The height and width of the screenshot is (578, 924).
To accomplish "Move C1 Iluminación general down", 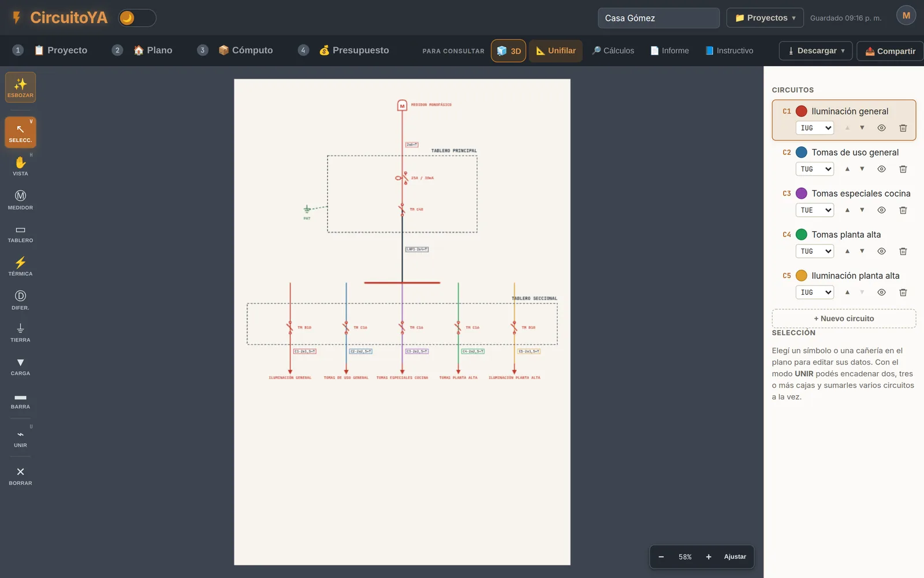I will coord(862,128).
